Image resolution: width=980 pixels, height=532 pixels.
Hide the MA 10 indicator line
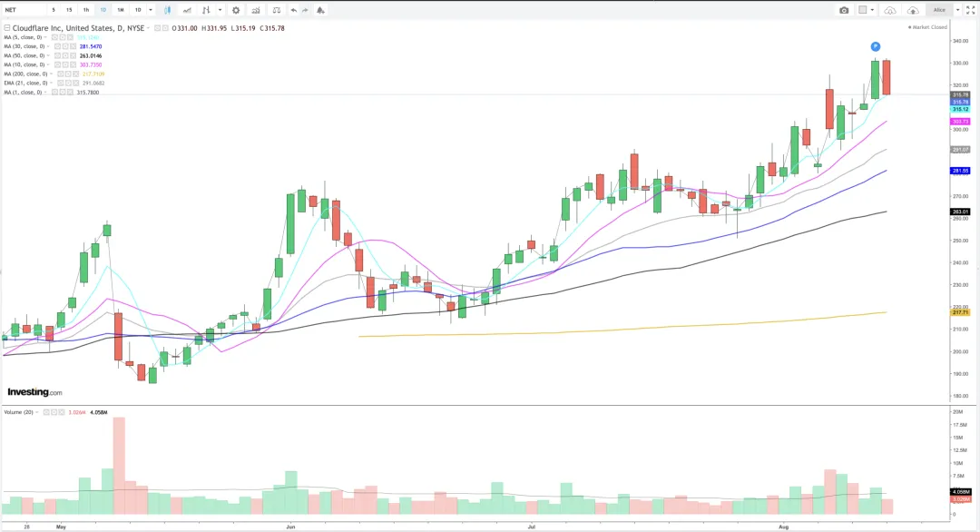[x=57, y=64]
